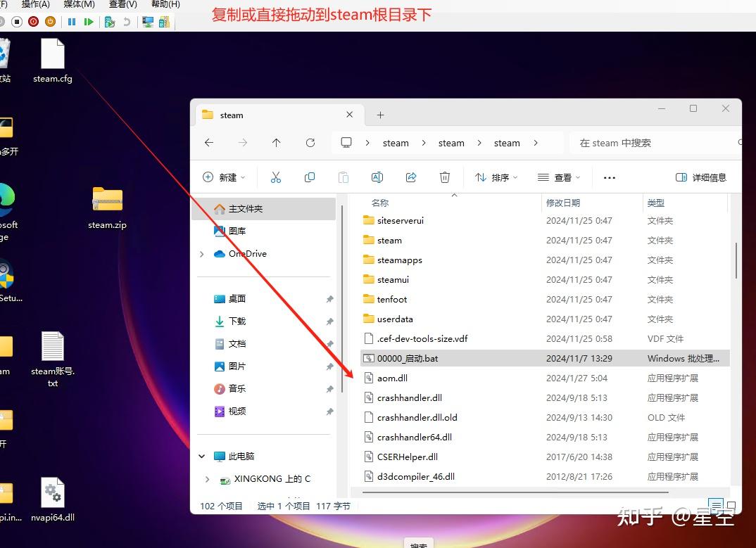Screen dimensions: 756x548
Task: Open the 操作(A) menu
Action: (36, 4)
